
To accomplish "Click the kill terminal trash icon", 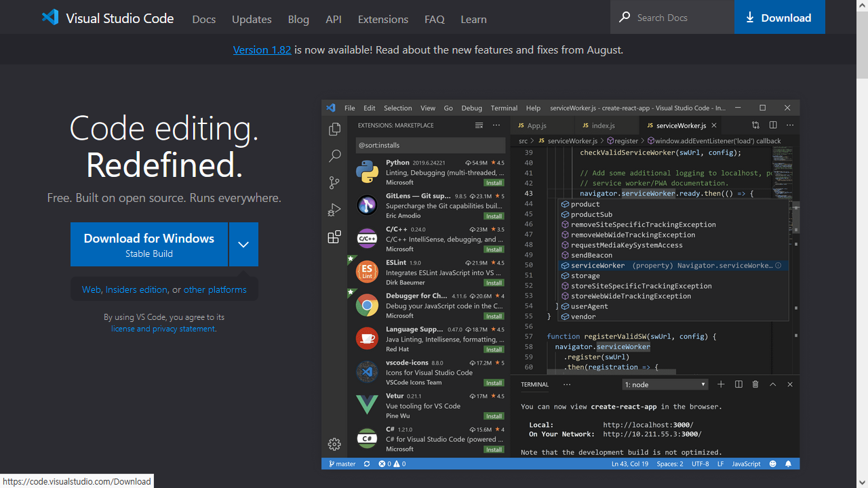I will (x=755, y=384).
